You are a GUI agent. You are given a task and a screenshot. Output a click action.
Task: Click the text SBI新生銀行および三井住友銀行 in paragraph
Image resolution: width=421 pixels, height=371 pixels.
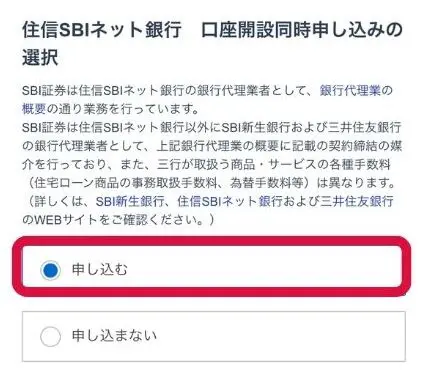(311, 127)
